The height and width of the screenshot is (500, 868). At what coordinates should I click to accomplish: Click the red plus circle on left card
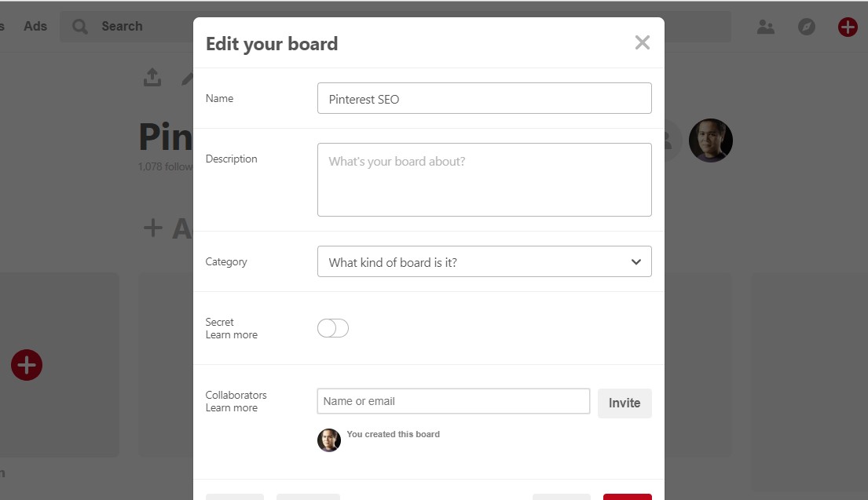tap(27, 365)
